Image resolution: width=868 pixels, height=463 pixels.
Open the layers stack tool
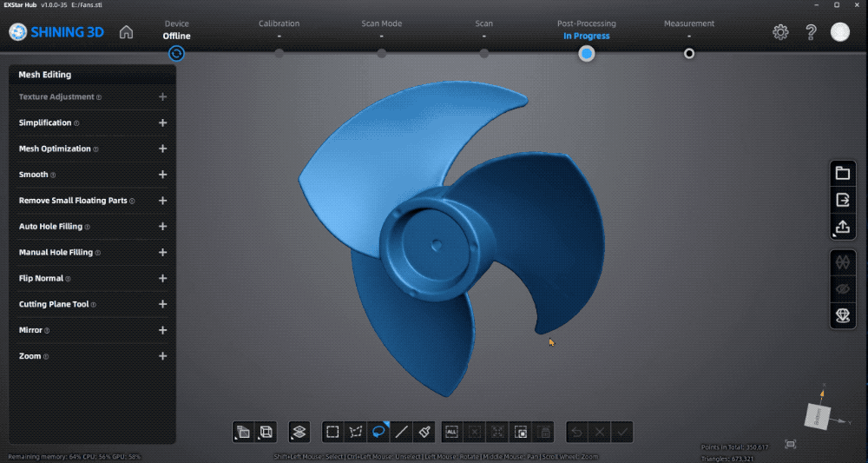(299, 431)
